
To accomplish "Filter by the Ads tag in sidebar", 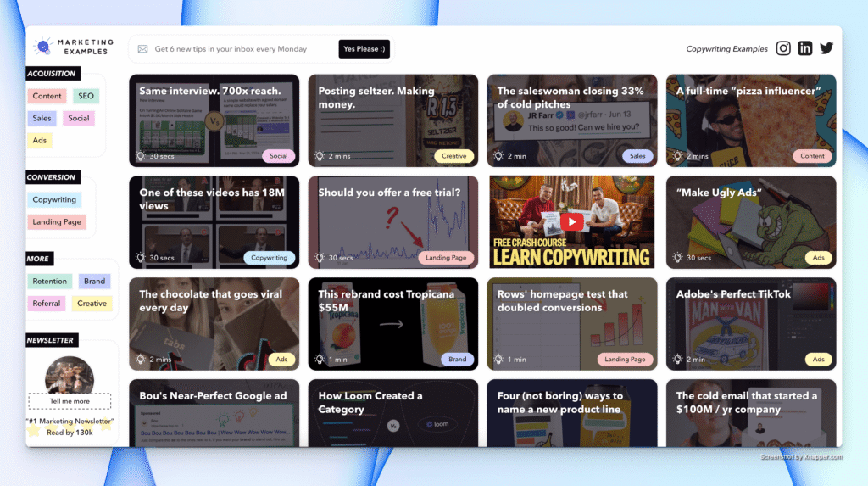I will 39,140.
